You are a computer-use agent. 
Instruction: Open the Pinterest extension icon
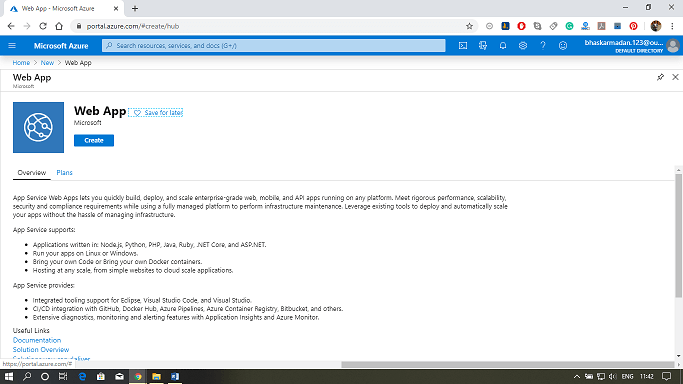click(x=633, y=26)
